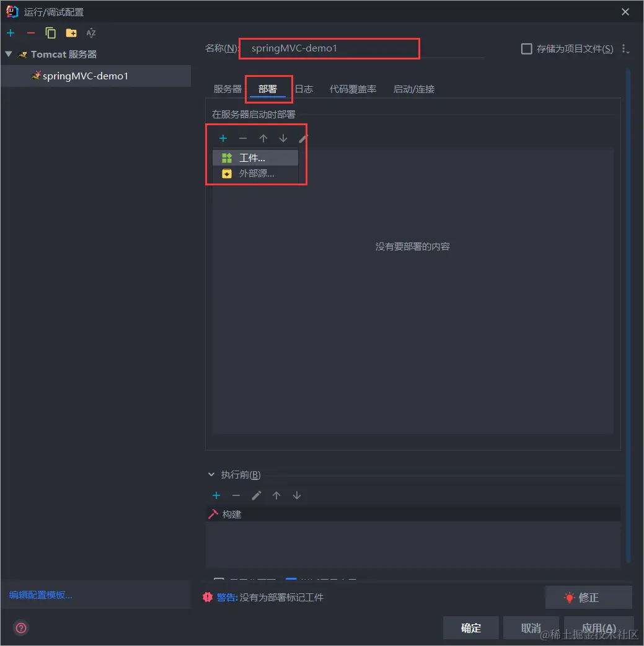Add a deployment item with plus icon

coord(223,138)
